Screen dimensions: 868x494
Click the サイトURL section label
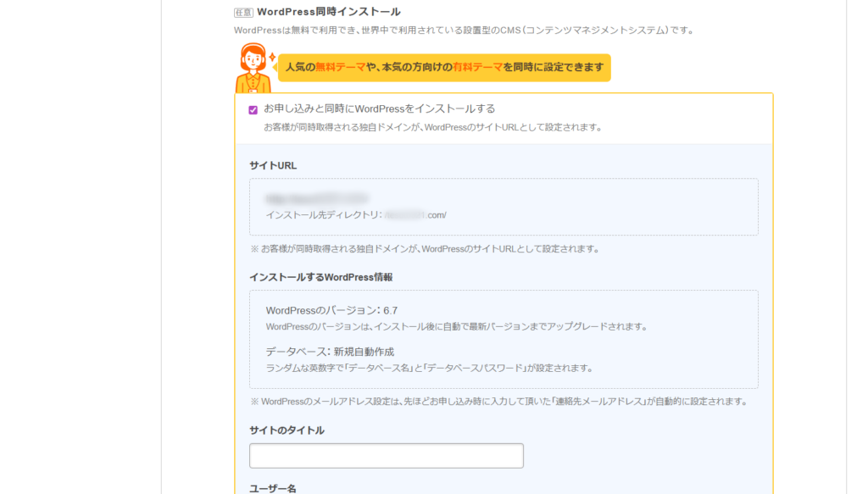point(273,165)
